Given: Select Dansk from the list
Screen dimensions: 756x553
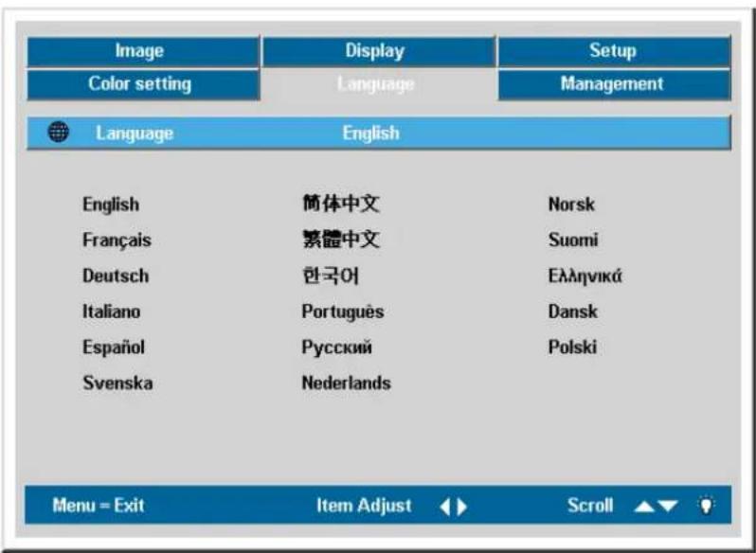Looking at the screenshot, I should (573, 312).
